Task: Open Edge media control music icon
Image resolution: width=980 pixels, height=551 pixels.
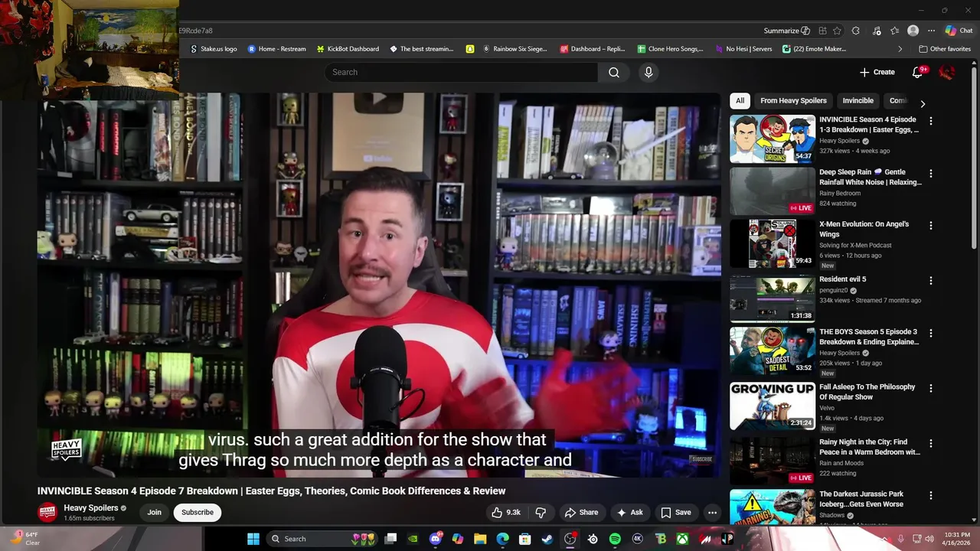Action: point(877,31)
